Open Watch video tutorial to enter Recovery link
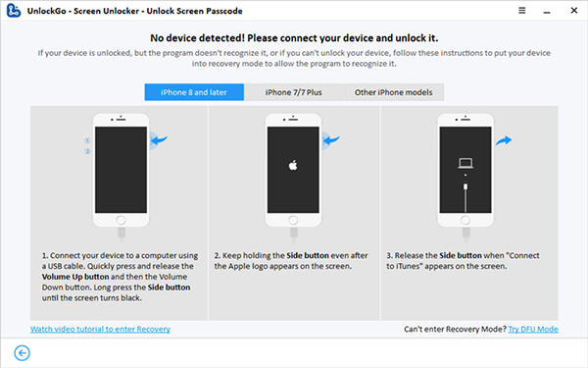 pyautogui.click(x=100, y=329)
